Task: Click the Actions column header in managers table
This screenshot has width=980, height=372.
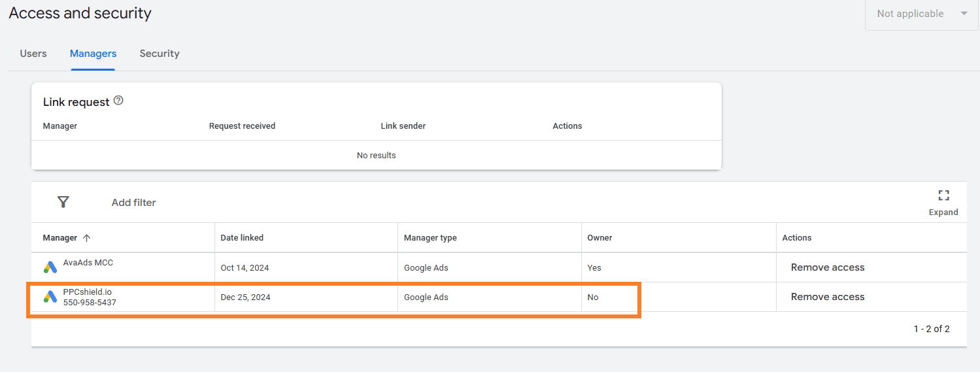Action: (x=796, y=238)
